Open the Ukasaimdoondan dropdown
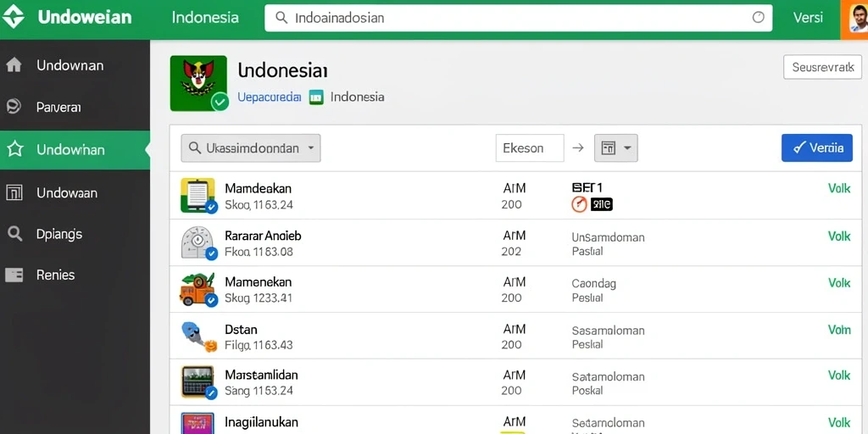The image size is (868, 434). (x=251, y=147)
